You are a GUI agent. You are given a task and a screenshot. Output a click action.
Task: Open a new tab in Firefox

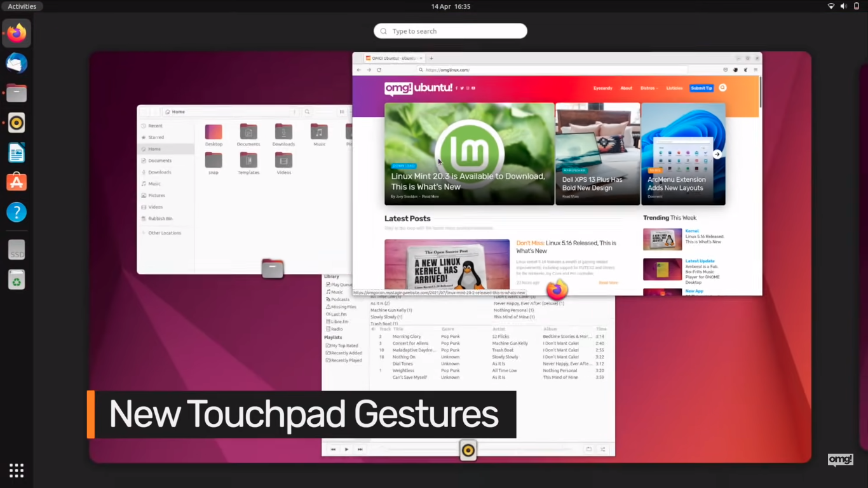click(x=431, y=58)
